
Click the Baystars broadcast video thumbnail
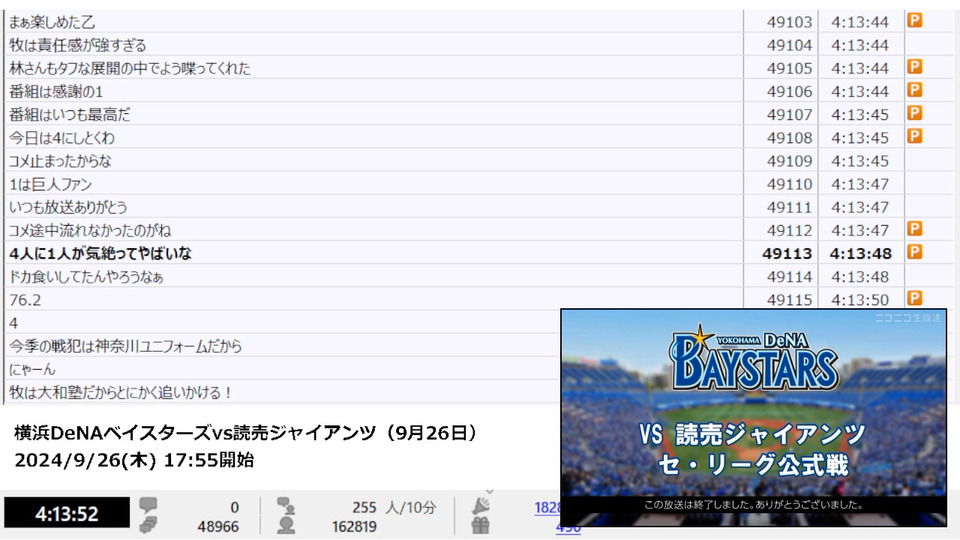(754, 418)
